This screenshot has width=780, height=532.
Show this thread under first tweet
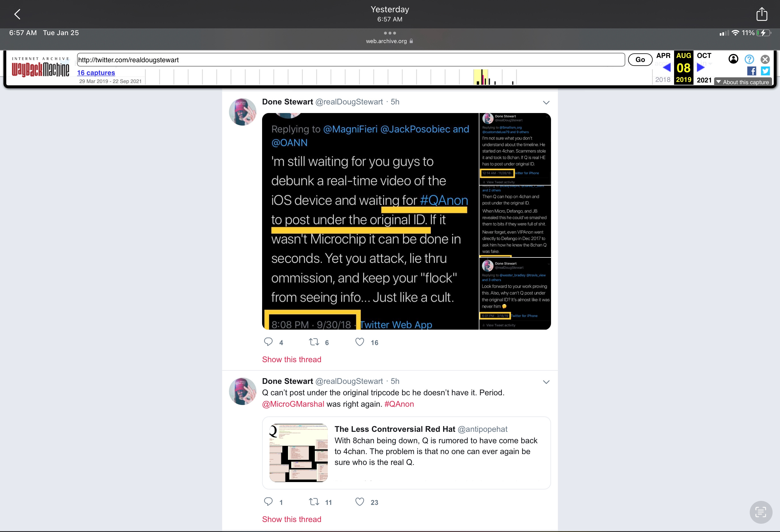pos(291,360)
